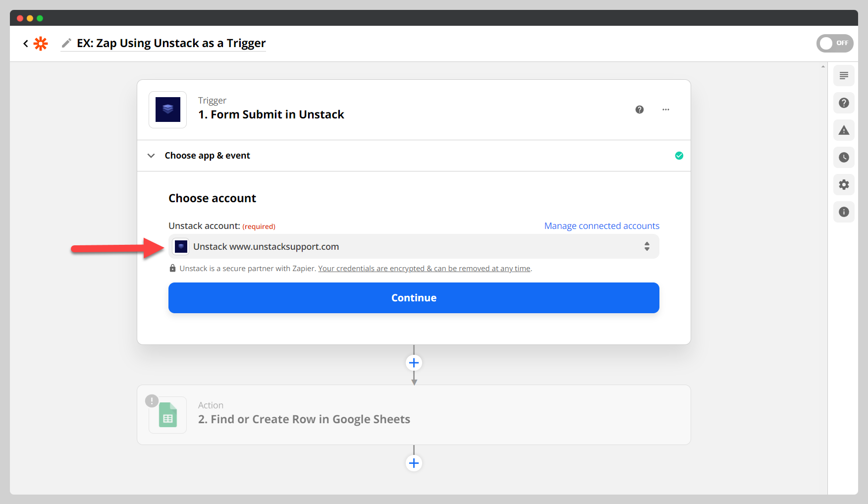Viewport: 868px width, 504px height.
Task: Click the Zap title text to rename
Action: click(x=171, y=43)
